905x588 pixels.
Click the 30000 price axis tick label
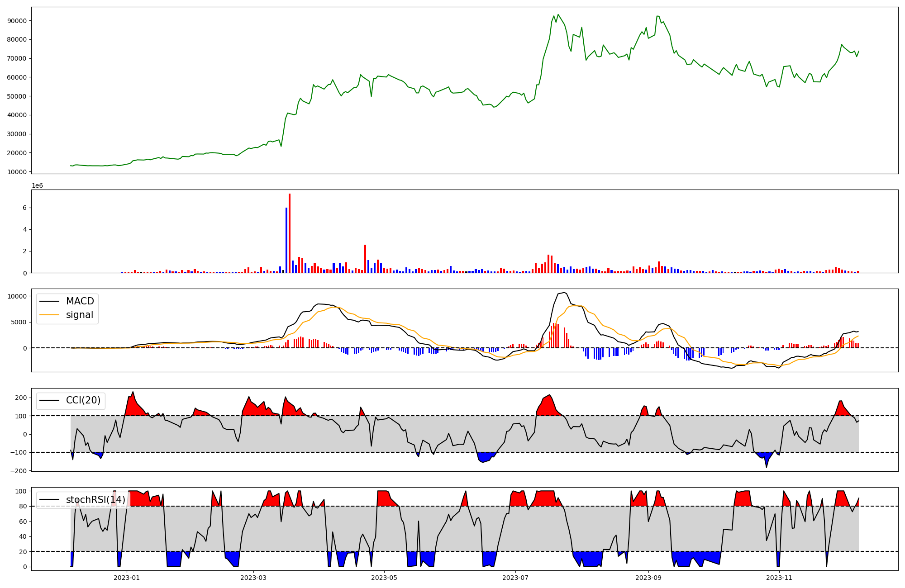tap(17, 134)
